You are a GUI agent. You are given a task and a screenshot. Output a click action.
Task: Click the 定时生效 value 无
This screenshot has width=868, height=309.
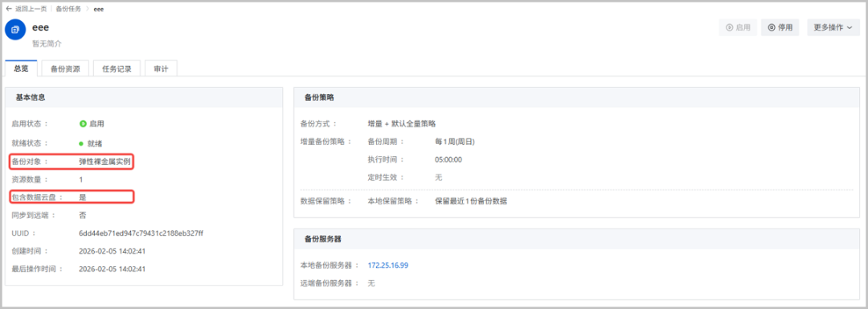pyautogui.click(x=439, y=178)
